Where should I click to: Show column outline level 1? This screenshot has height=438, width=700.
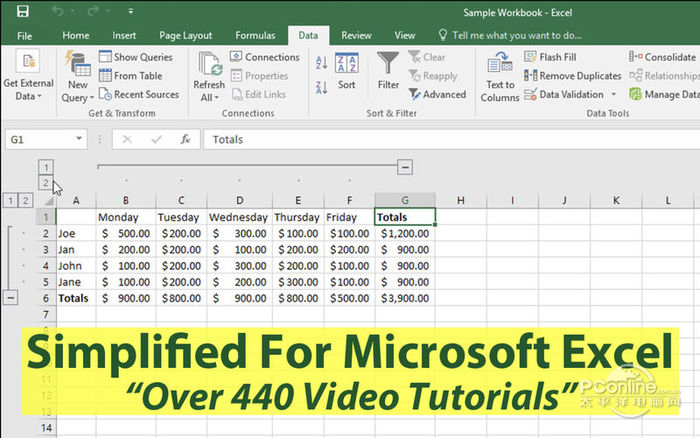[46, 167]
